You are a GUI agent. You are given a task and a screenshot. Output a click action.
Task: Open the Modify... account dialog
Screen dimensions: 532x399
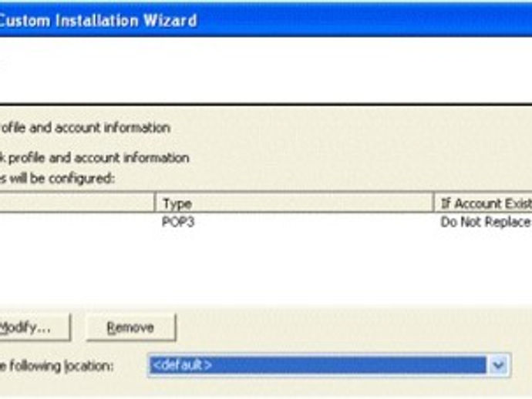click(x=35, y=327)
